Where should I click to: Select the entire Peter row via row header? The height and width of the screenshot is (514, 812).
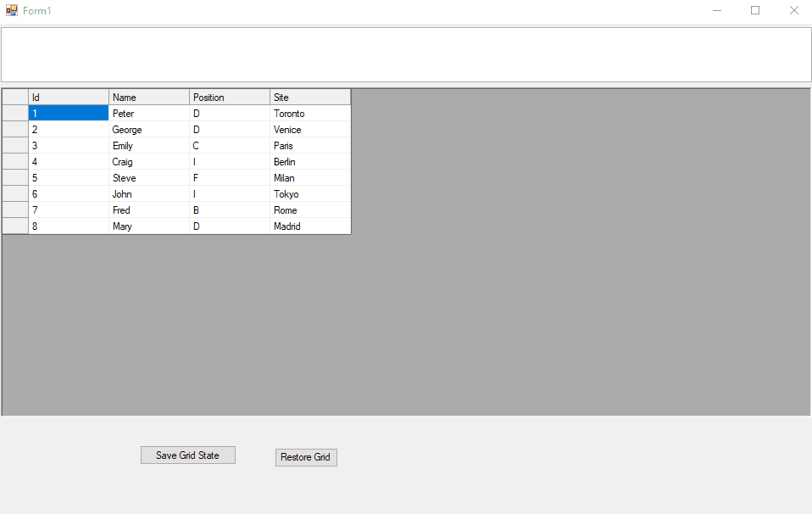click(15, 113)
